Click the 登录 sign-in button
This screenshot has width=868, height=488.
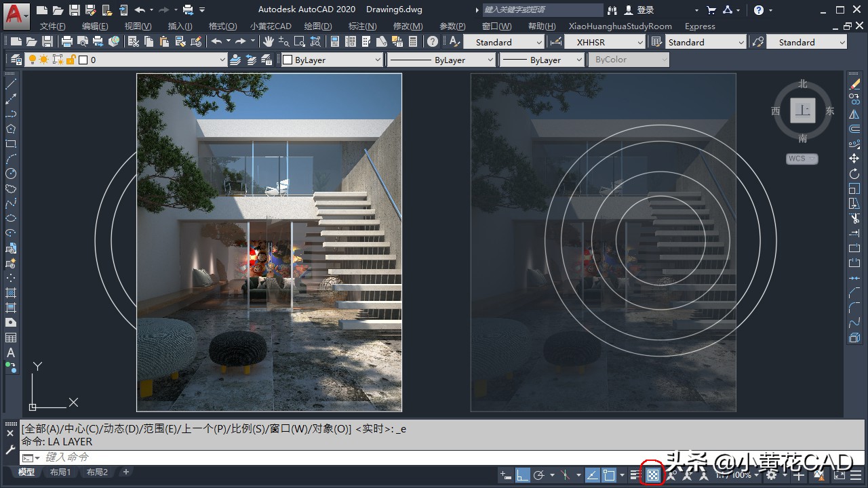tap(639, 9)
